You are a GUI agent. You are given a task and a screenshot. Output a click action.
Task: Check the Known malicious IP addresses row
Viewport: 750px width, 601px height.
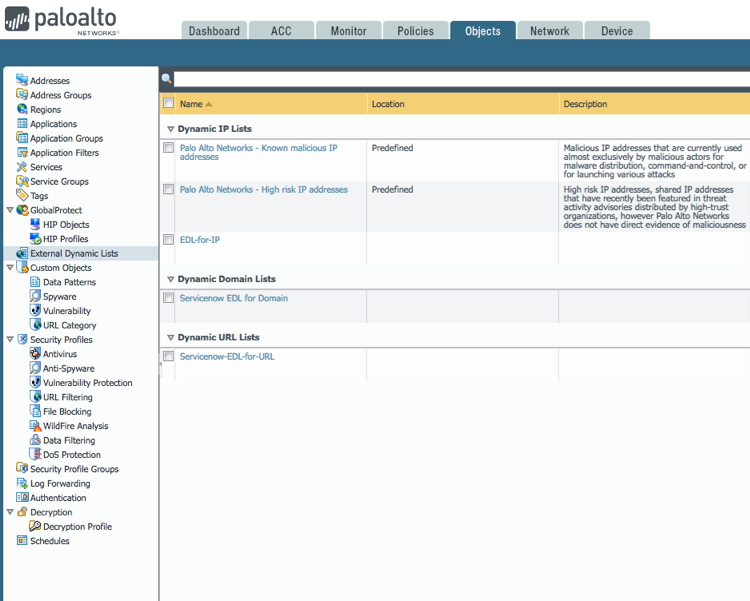click(168, 147)
